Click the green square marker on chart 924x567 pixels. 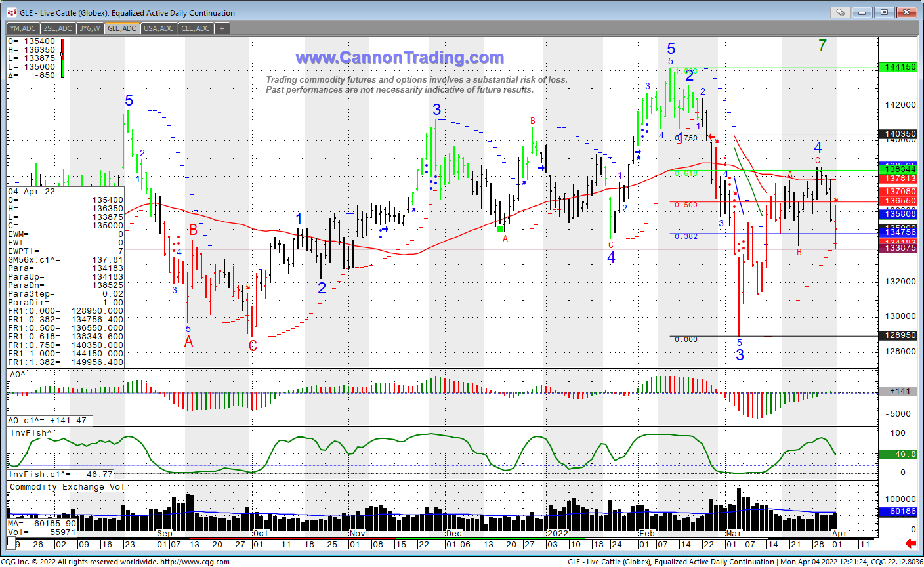(x=501, y=228)
